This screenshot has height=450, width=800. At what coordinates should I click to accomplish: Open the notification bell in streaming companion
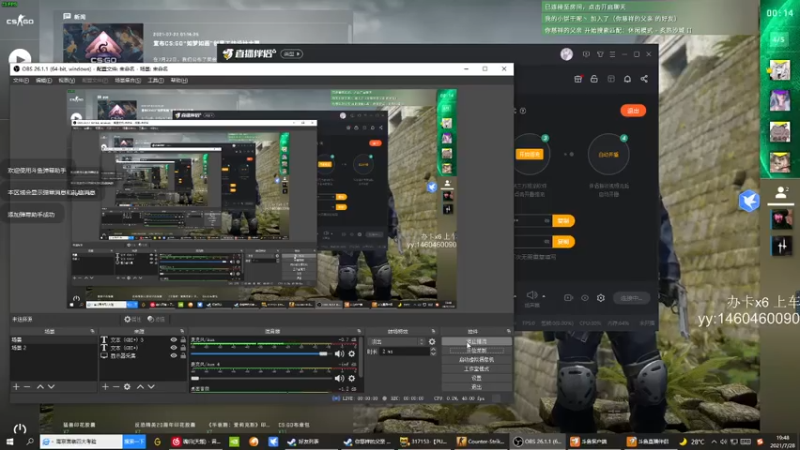627,79
